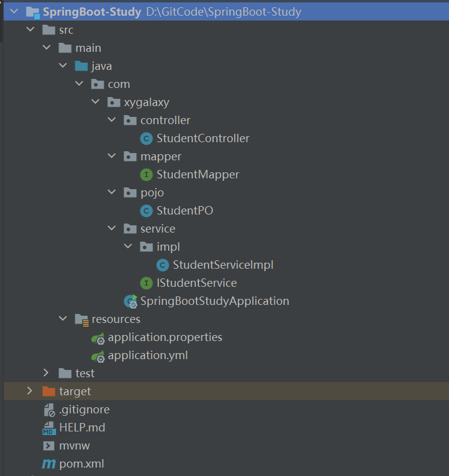This screenshot has height=476, width=449.
Task: Expand the target folder
Action: (30, 392)
